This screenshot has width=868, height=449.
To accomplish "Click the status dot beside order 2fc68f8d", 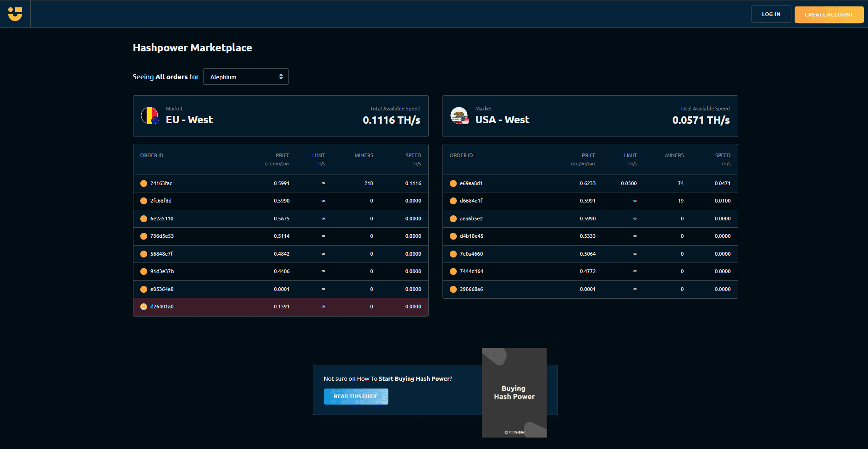I will click(144, 201).
